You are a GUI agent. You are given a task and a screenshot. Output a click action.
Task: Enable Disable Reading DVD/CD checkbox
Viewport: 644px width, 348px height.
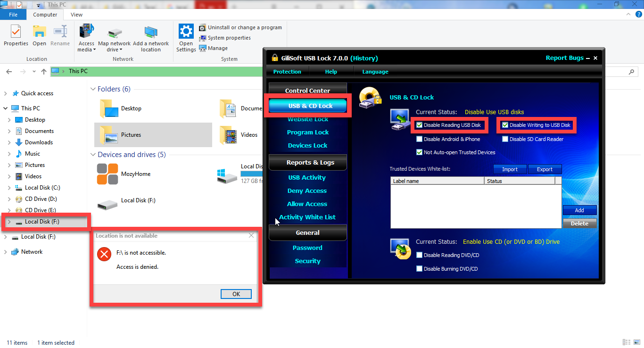(420, 255)
